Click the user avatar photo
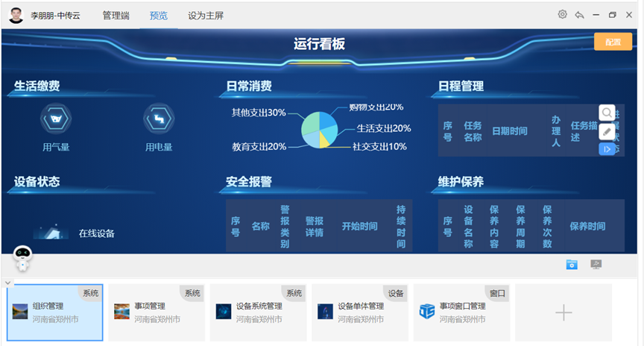The width and height of the screenshot is (644, 346). click(16, 15)
